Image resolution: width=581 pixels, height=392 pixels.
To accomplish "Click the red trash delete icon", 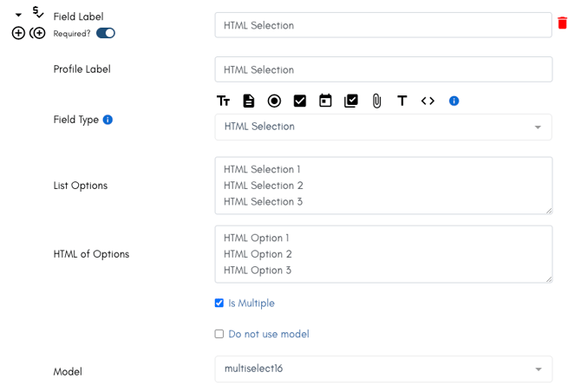I will [562, 23].
